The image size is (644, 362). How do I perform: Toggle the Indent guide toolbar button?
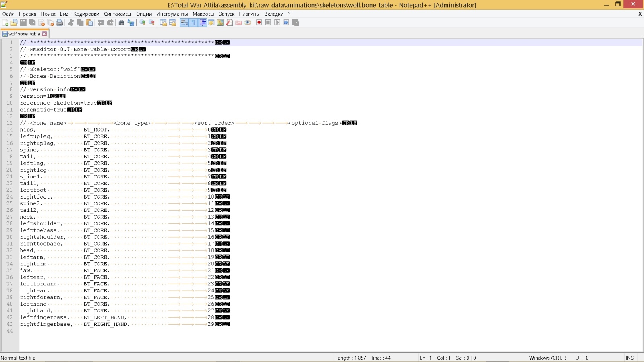click(203, 23)
